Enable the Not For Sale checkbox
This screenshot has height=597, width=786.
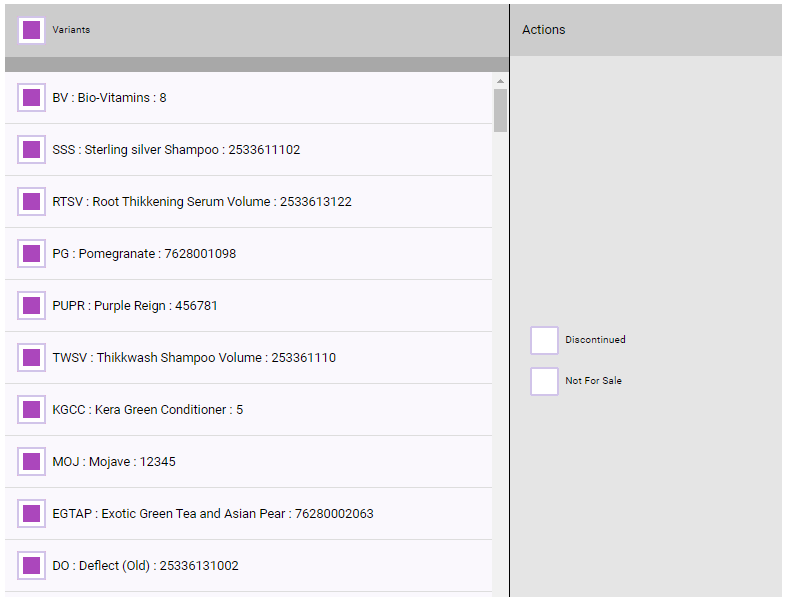click(x=544, y=381)
